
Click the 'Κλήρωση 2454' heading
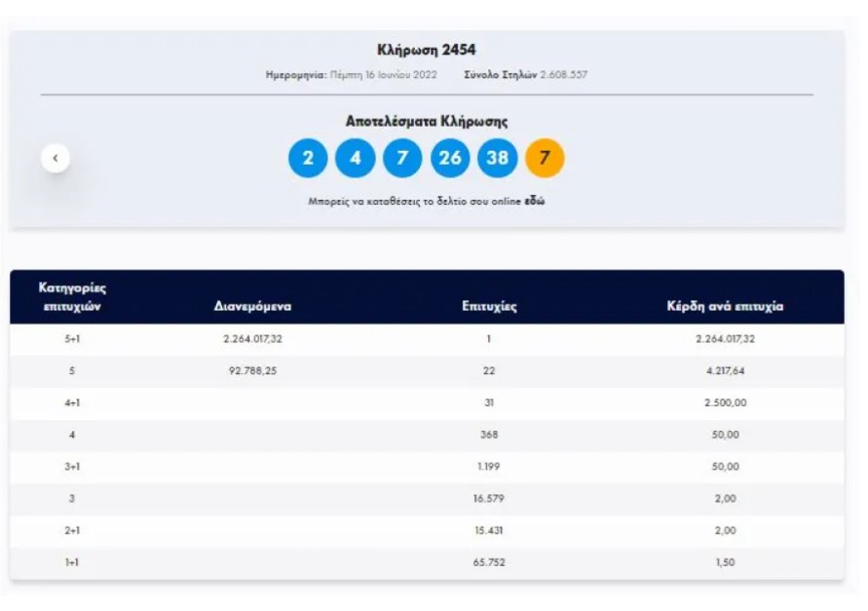[427, 50]
